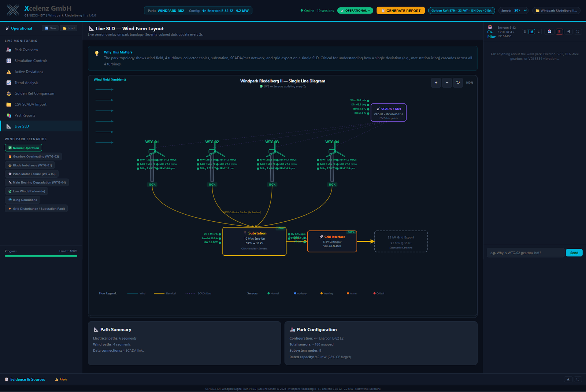Select Grid Disturbance / Substation Fault scenario

pos(36,209)
